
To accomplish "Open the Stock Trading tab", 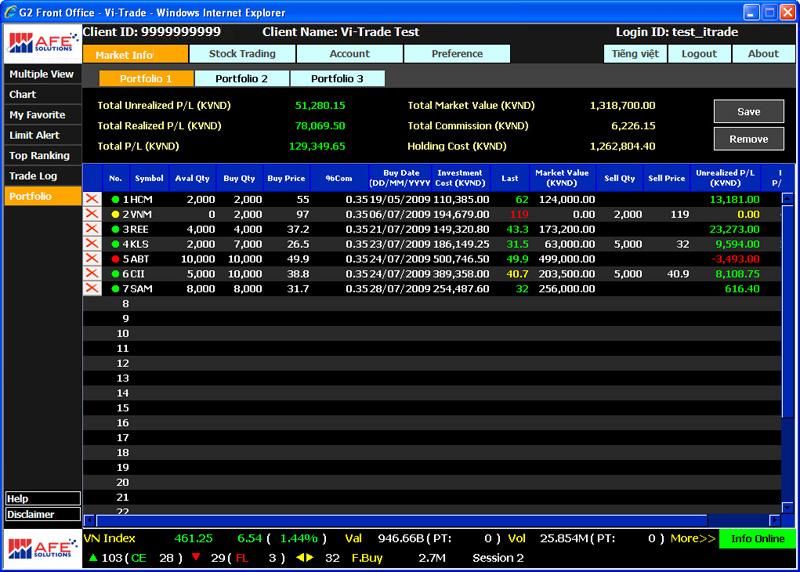I will point(242,54).
